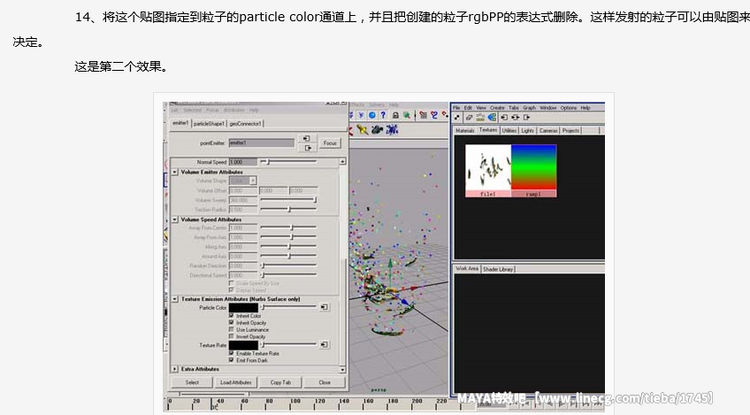Viewport: 750px width, 415px height.
Task: Switch to the emitter1 tab
Action: 181,123
